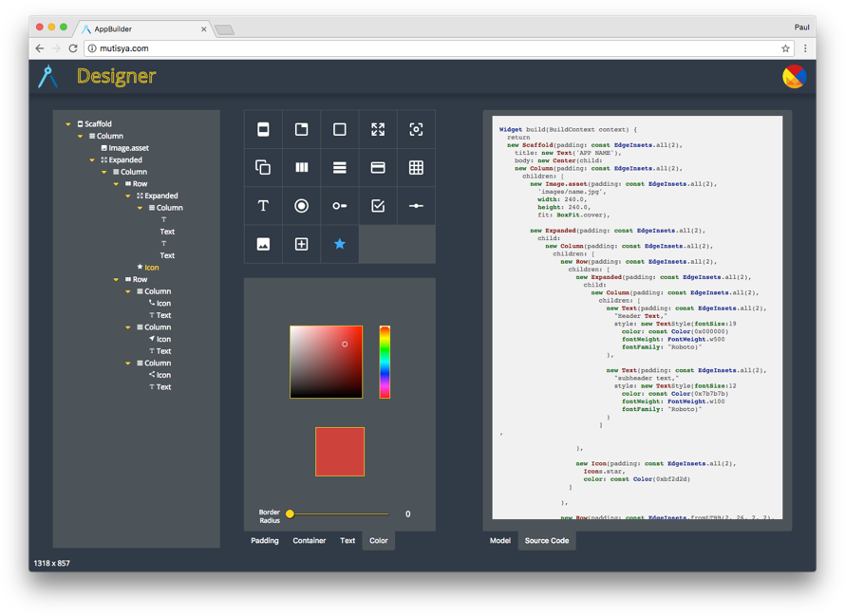The image size is (845, 616).
Task: Switch to the Source Code tab
Action: [x=547, y=540]
